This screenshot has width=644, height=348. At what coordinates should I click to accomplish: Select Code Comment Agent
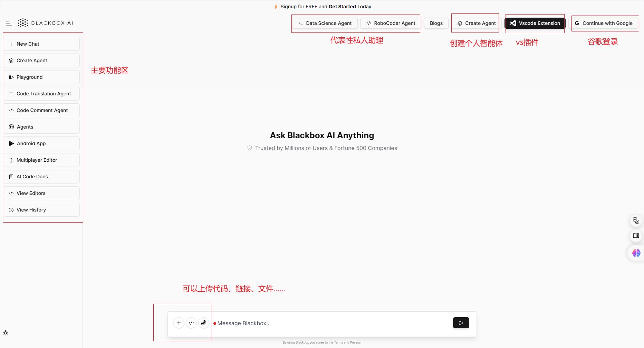click(42, 110)
